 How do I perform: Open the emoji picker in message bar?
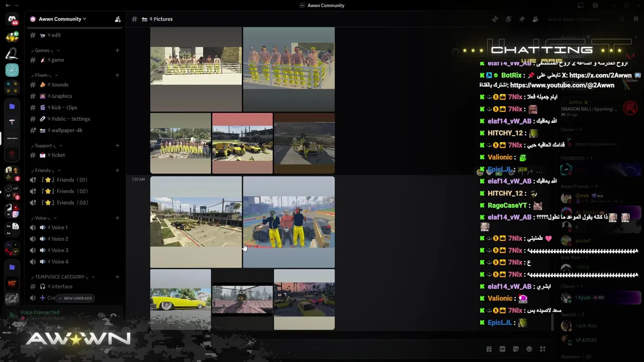click(529, 349)
